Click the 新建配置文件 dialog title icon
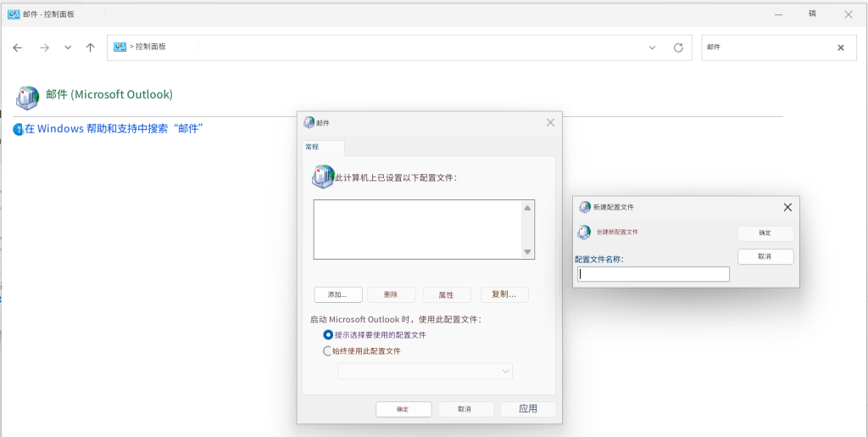This screenshot has width=868, height=437. click(x=585, y=207)
